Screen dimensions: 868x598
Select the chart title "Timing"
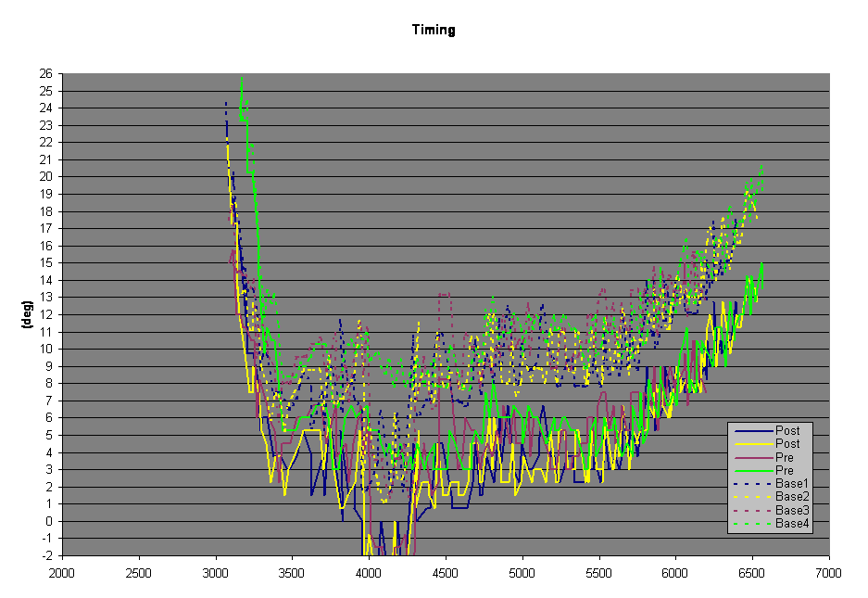point(434,30)
